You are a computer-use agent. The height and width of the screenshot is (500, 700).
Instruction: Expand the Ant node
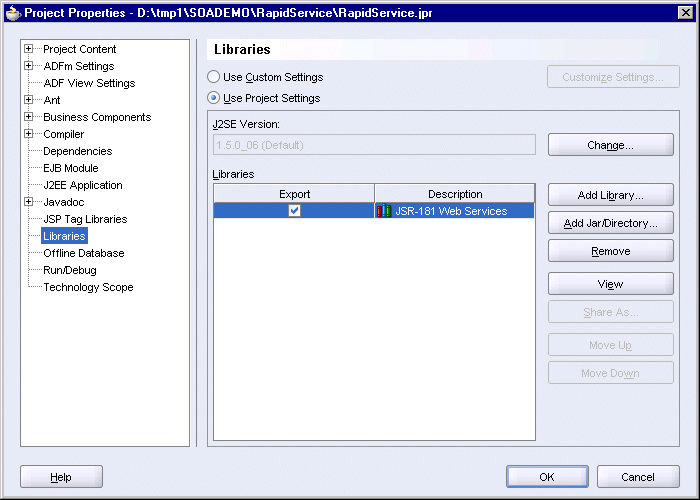point(29,100)
